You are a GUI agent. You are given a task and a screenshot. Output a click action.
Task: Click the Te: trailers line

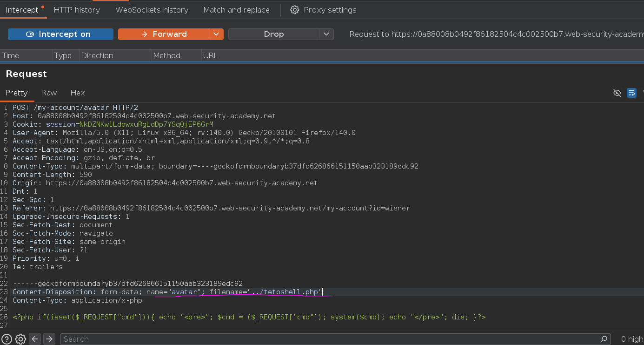click(x=38, y=267)
